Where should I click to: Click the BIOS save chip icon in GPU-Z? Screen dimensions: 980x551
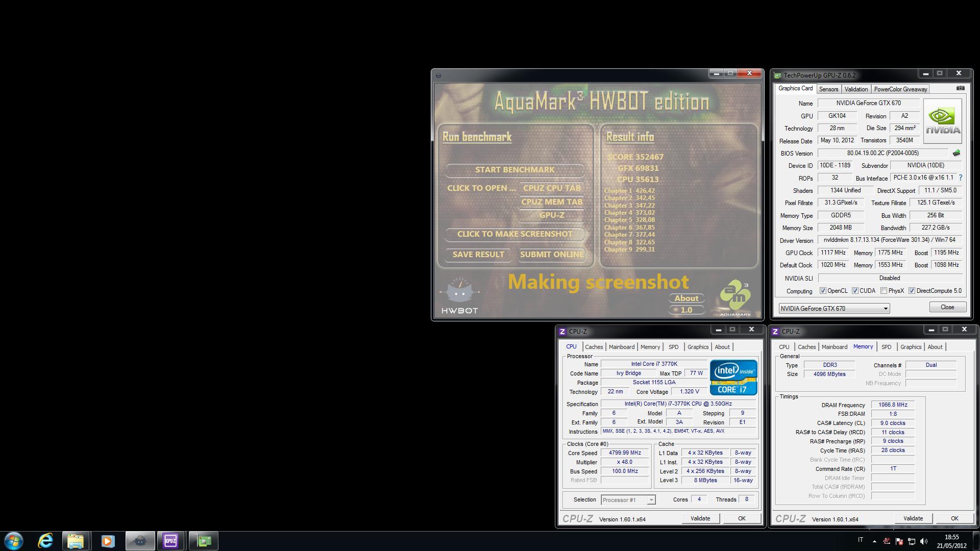957,153
